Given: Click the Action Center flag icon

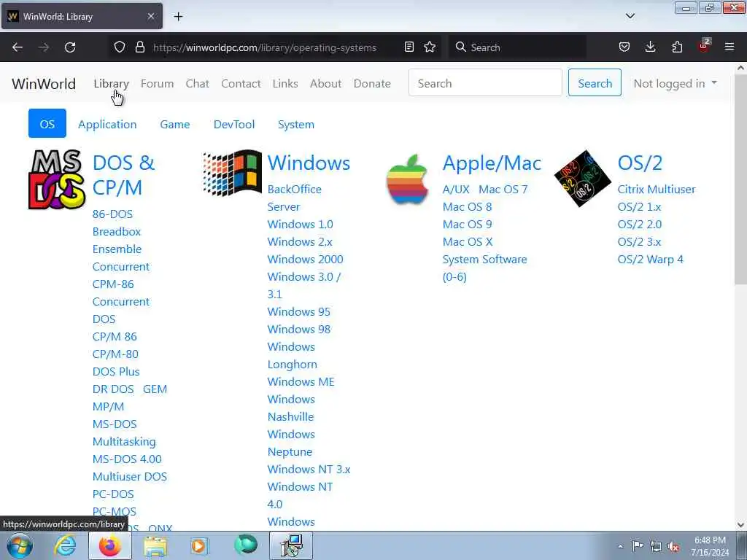Looking at the screenshot, I should pyautogui.click(x=638, y=545).
